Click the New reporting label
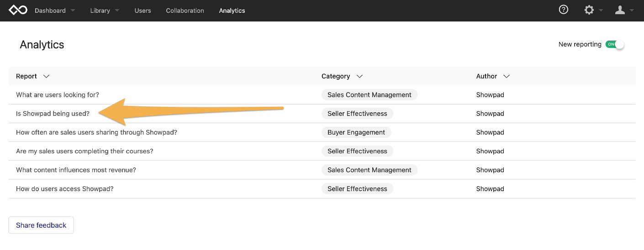This screenshot has height=250, width=644. [x=580, y=44]
